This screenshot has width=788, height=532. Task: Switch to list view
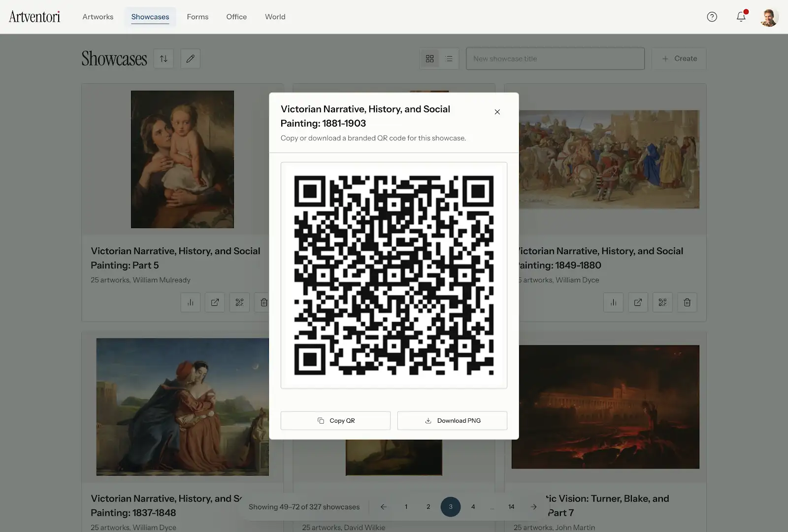[x=449, y=59]
